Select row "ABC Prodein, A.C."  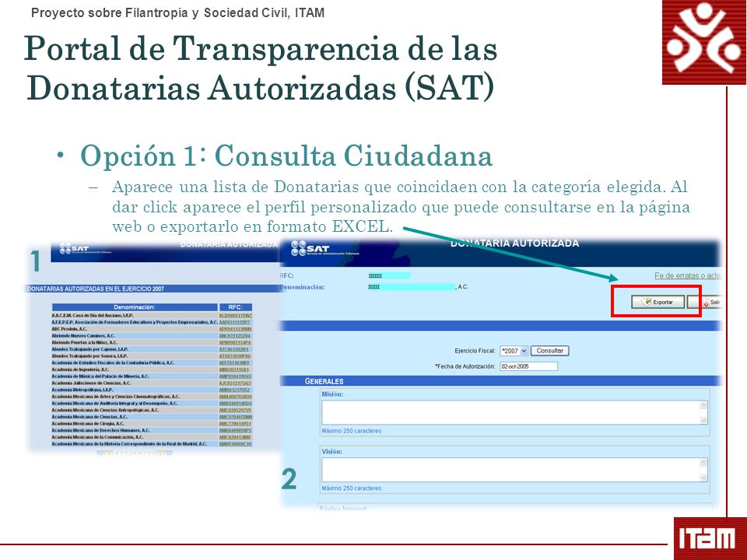pos(152,328)
